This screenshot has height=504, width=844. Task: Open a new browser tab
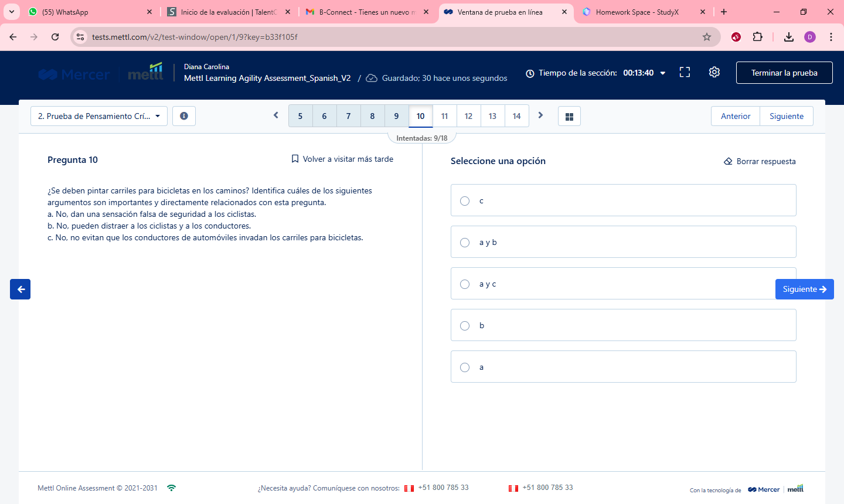coord(724,12)
